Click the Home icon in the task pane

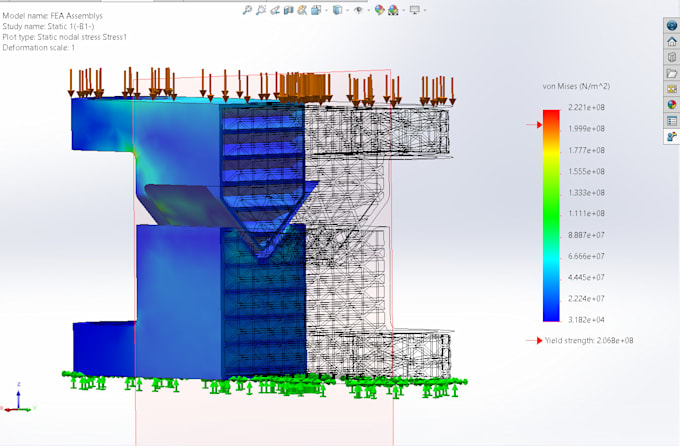click(672, 42)
